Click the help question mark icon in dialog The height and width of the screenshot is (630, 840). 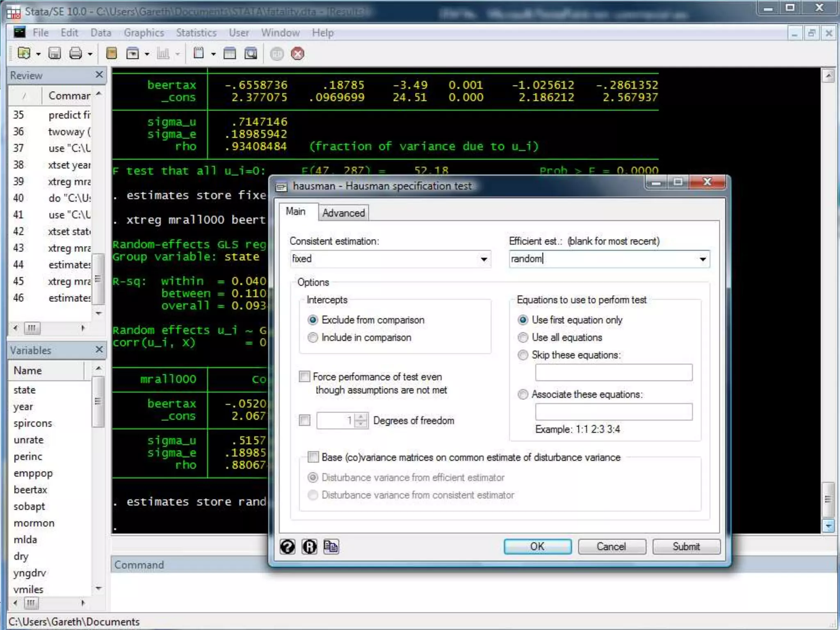[288, 547]
